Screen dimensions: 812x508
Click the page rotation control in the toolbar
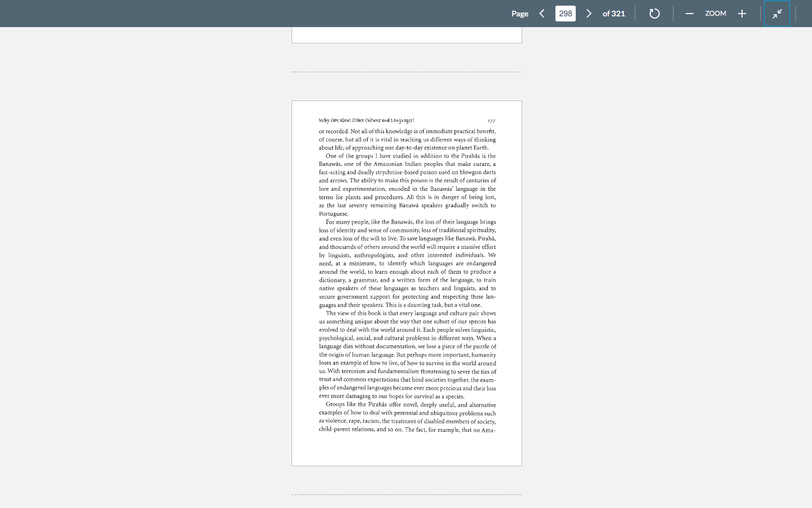[654, 13]
